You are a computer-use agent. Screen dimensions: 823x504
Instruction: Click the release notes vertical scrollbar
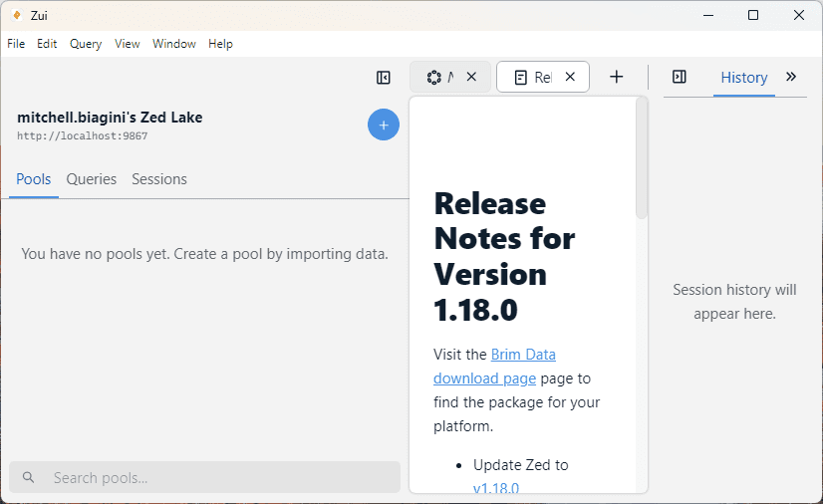point(642,158)
